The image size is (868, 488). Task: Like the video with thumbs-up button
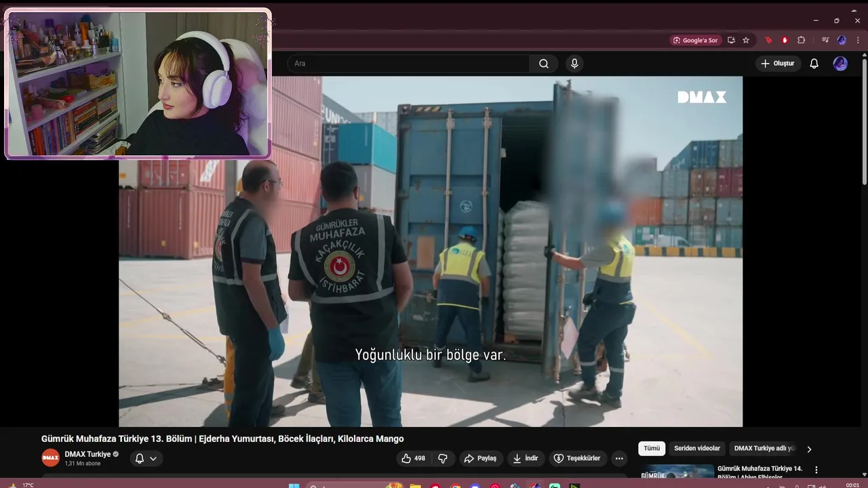click(414, 458)
